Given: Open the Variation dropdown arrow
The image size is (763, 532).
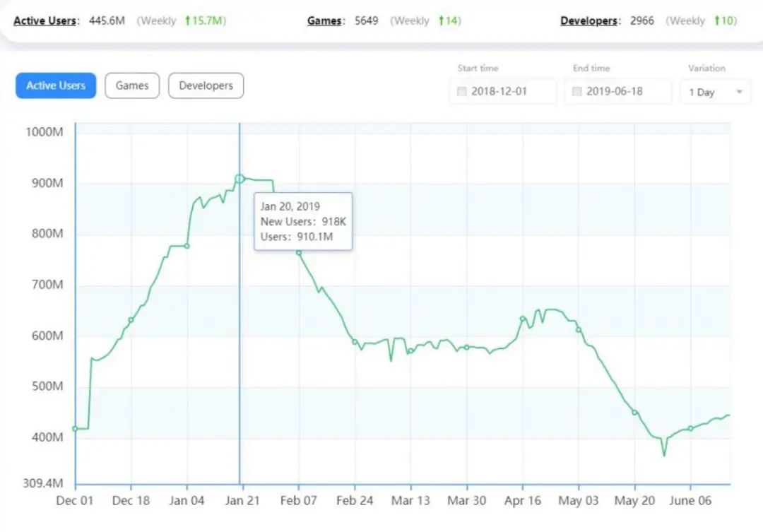Looking at the screenshot, I should click(739, 92).
